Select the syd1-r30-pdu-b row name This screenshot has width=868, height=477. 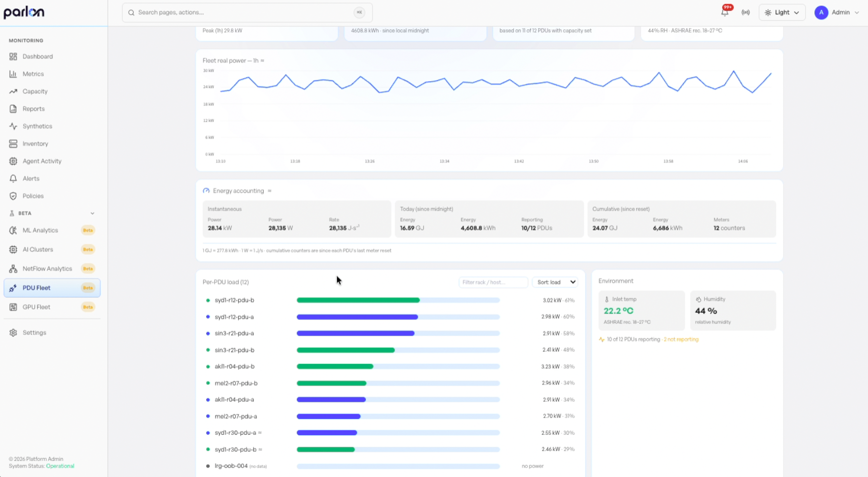tap(235, 449)
